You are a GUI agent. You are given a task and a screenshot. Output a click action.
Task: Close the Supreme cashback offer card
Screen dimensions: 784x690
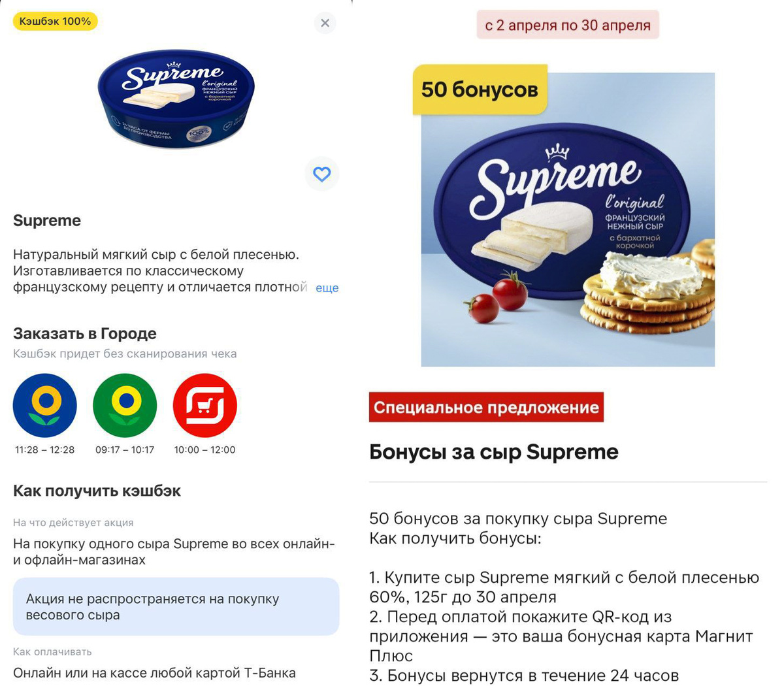pos(325,23)
